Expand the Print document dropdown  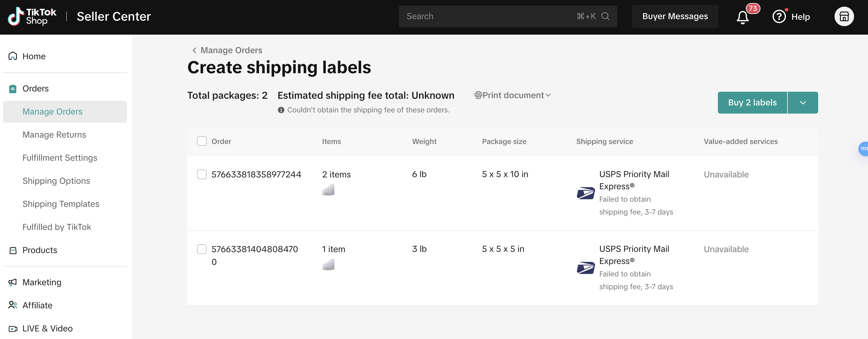[x=512, y=95]
